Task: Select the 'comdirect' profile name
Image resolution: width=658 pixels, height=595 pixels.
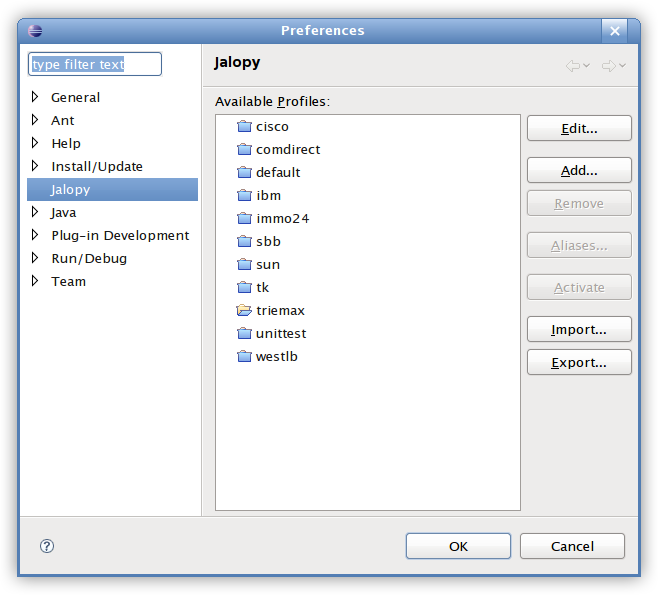Action: [288, 150]
